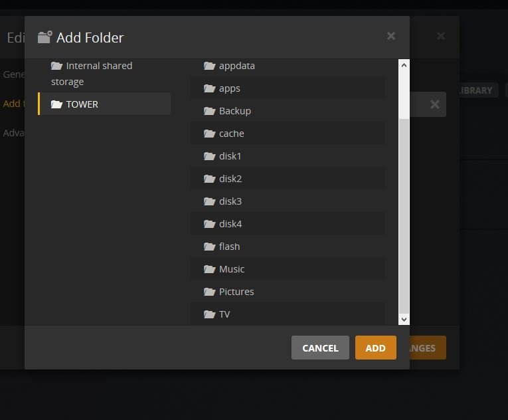Click the Add Folder title icon
The height and width of the screenshot is (420, 508).
pos(44,37)
